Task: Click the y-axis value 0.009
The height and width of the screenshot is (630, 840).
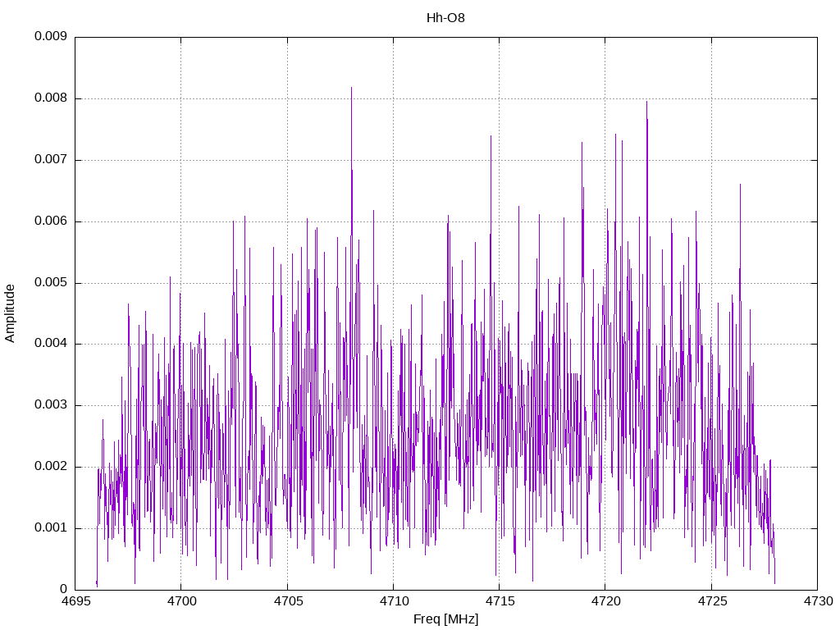Action: tap(51, 36)
